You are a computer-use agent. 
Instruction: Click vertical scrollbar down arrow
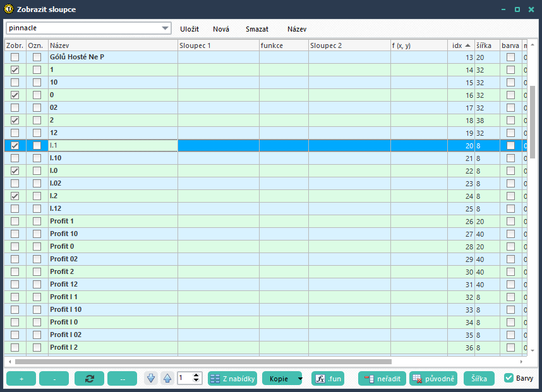(533, 350)
